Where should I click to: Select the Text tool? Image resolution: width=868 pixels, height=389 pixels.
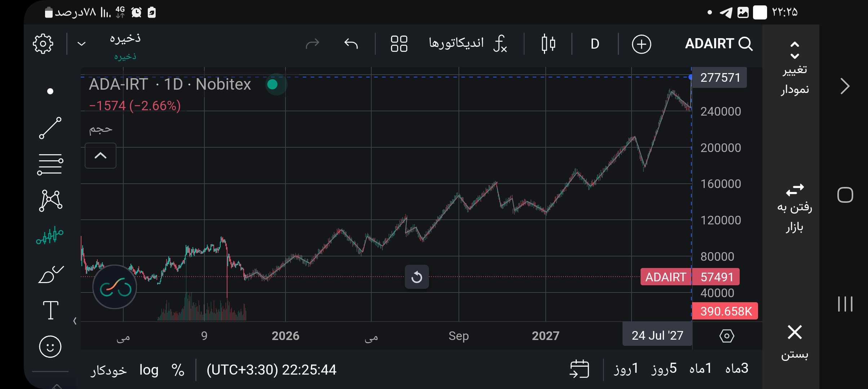click(50, 310)
